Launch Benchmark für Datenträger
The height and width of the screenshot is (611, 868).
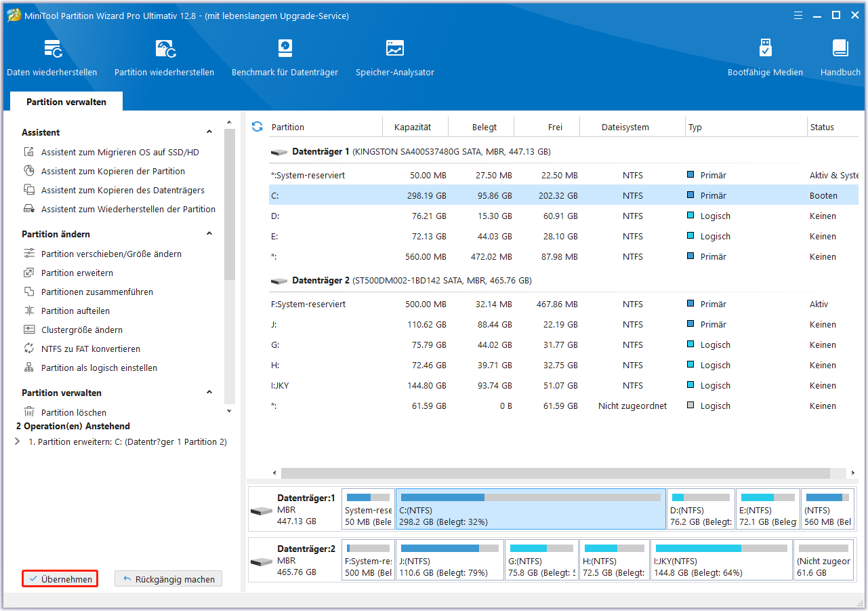(285, 58)
